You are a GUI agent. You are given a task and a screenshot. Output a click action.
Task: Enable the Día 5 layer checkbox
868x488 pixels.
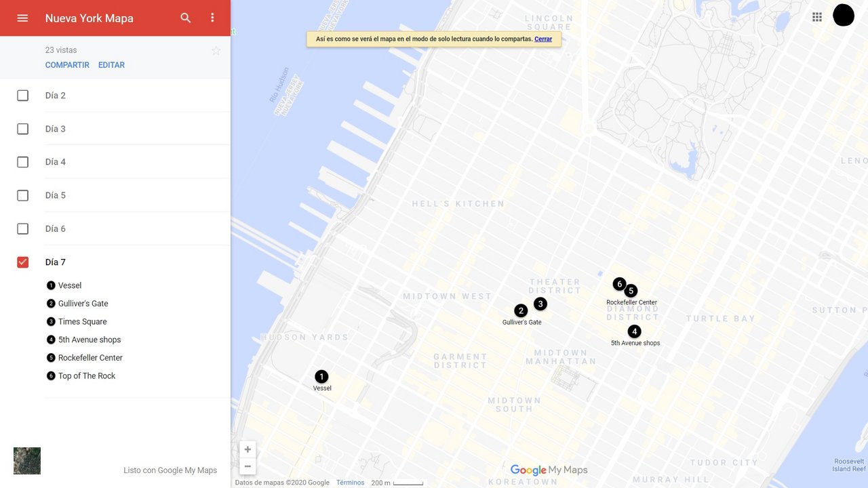point(22,195)
